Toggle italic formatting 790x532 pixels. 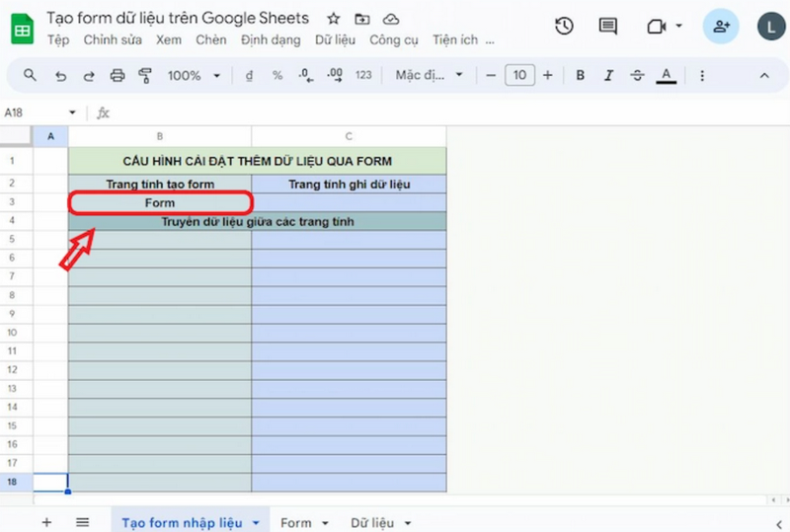coord(608,76)
